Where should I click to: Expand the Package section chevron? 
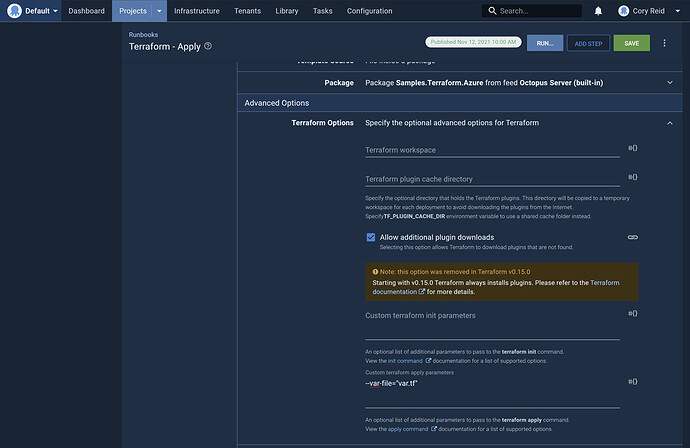pos(670,83)
